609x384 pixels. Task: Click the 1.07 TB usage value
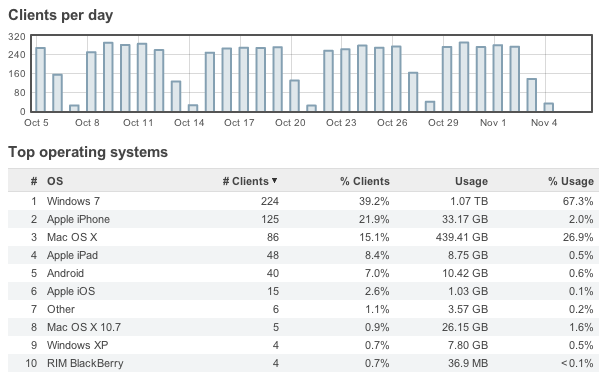click(x=469, y=201)
